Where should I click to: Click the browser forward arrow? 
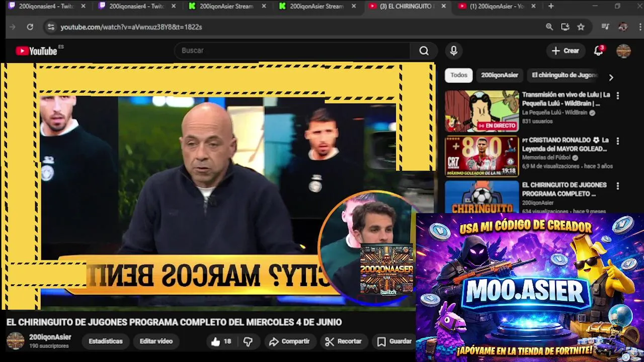pos(13,27)
